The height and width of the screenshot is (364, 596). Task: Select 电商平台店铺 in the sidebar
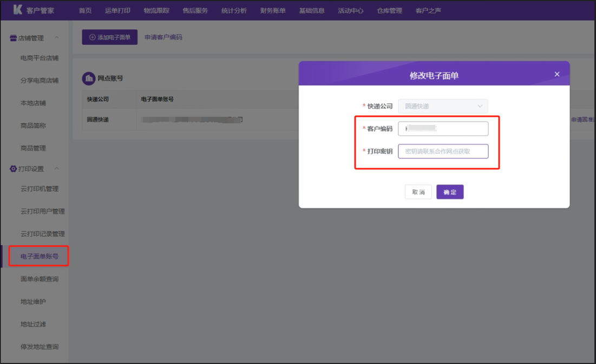click(39, 58)
